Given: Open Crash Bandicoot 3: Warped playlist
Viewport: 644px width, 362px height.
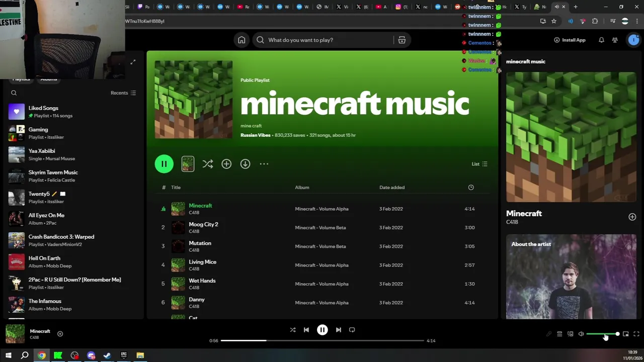Looking at the screenshot, I should [73, 240].
